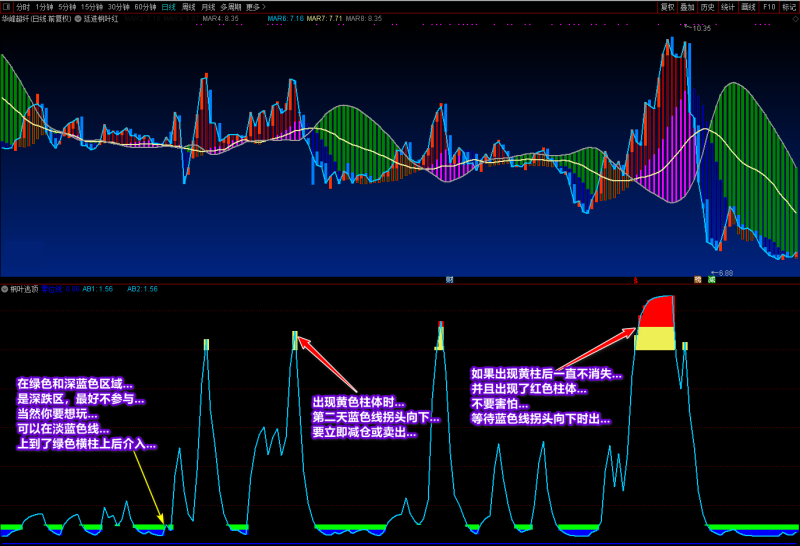The height and width of the screenshot is (546, 800).
Task: Click the green 减 marker on divider
Action: pos(710,280)
